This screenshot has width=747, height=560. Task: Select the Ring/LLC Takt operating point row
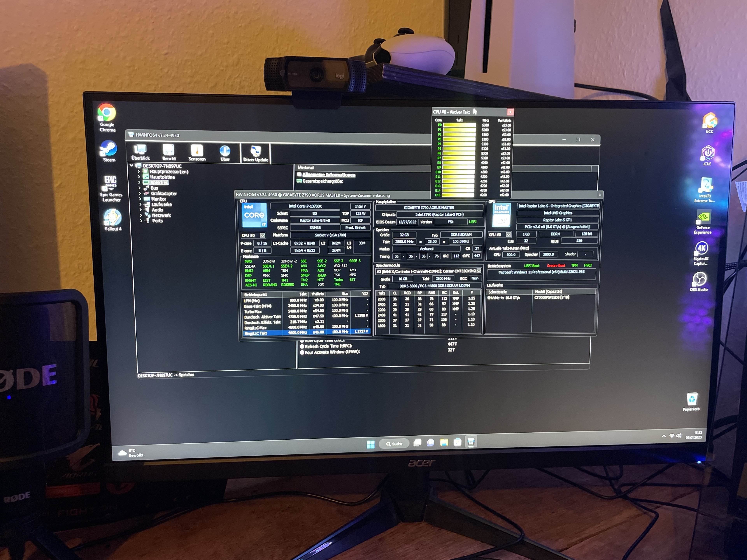256,333
